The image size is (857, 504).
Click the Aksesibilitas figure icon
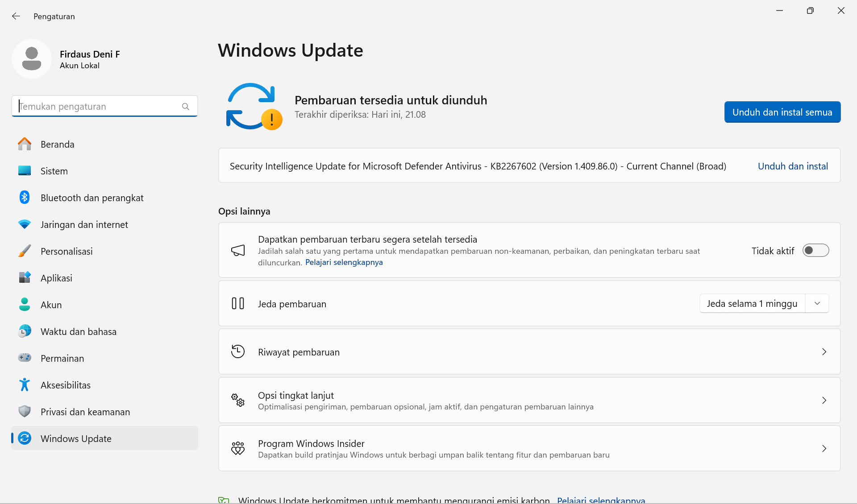point(25,384)
